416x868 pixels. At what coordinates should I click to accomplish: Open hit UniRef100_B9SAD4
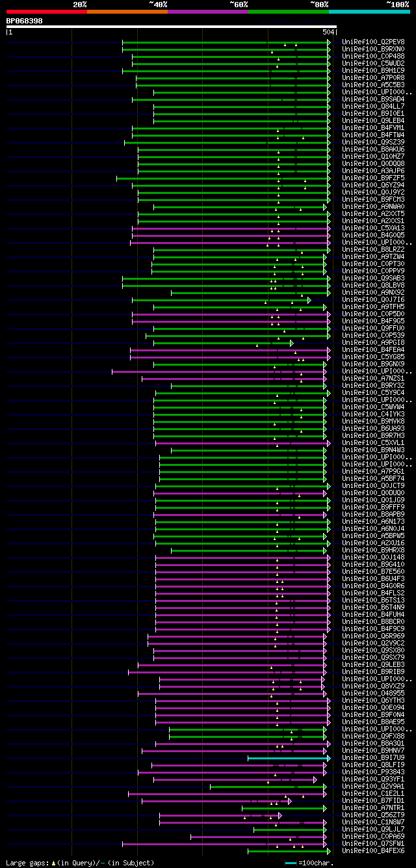tap(373, 99)
